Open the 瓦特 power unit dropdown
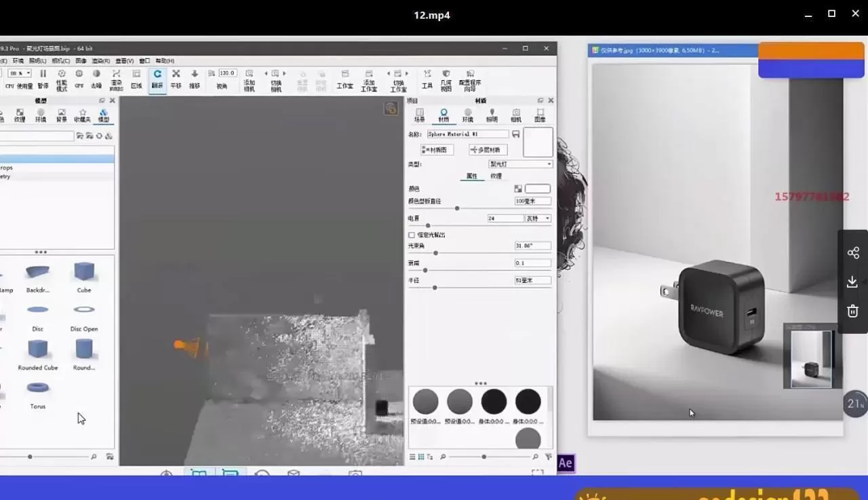This screenshot has height=500, width=868. 538,218
